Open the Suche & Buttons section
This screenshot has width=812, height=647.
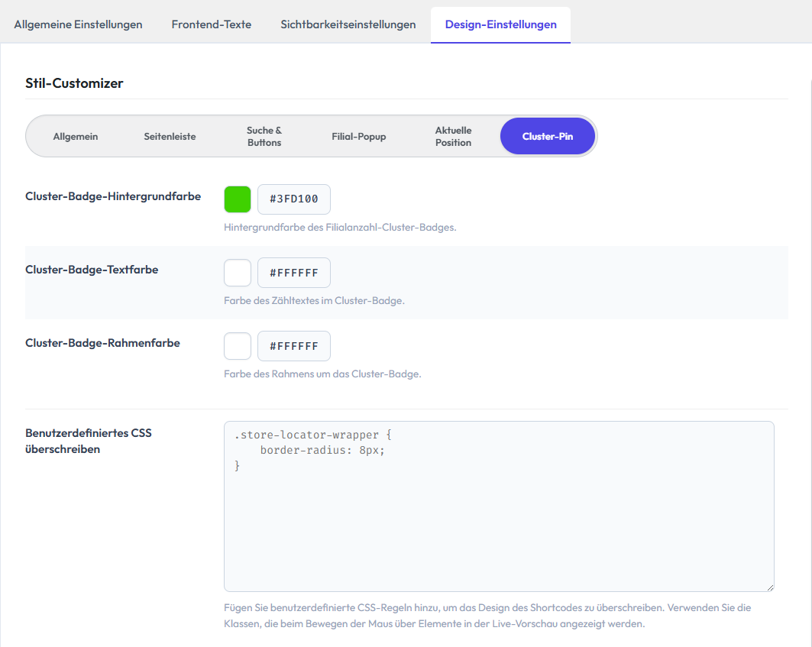point(264,136)
